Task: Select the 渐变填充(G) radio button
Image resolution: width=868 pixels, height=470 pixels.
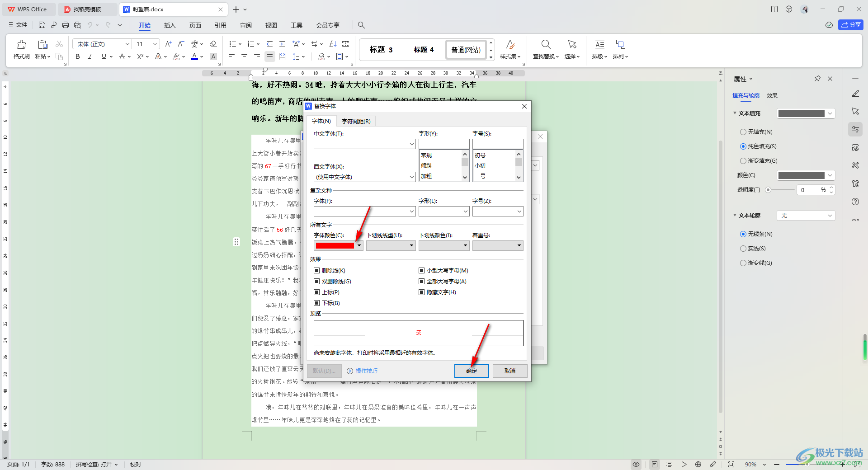Action: pyautogui.click(x=743, y=161)
